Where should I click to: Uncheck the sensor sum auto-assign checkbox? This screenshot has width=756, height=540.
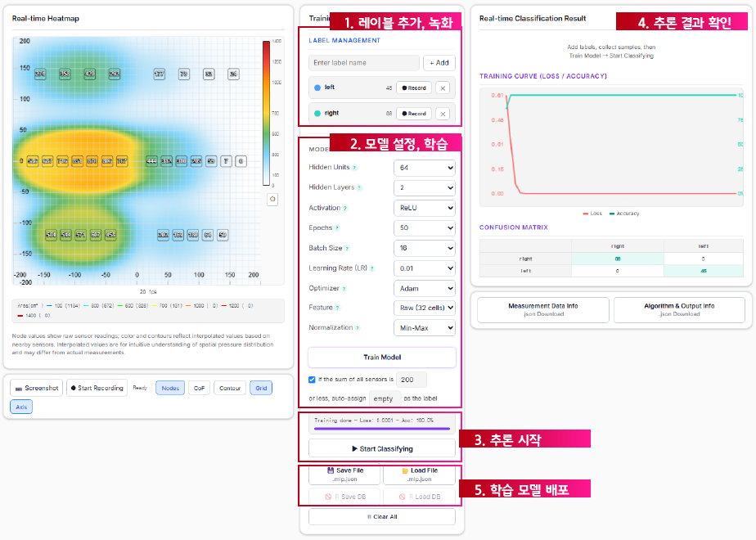(312, 380)
